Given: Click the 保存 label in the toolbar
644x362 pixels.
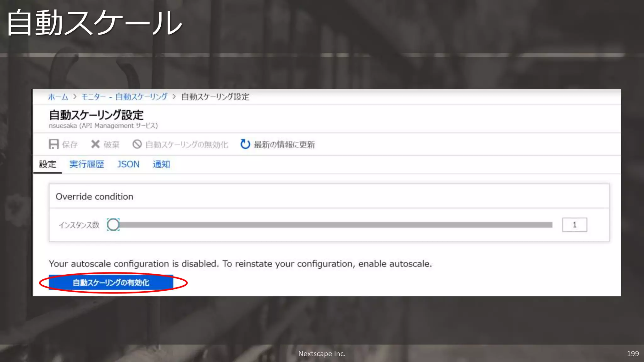Looking at the screenshot, I should pyautogui.click(x=70, y=145).
